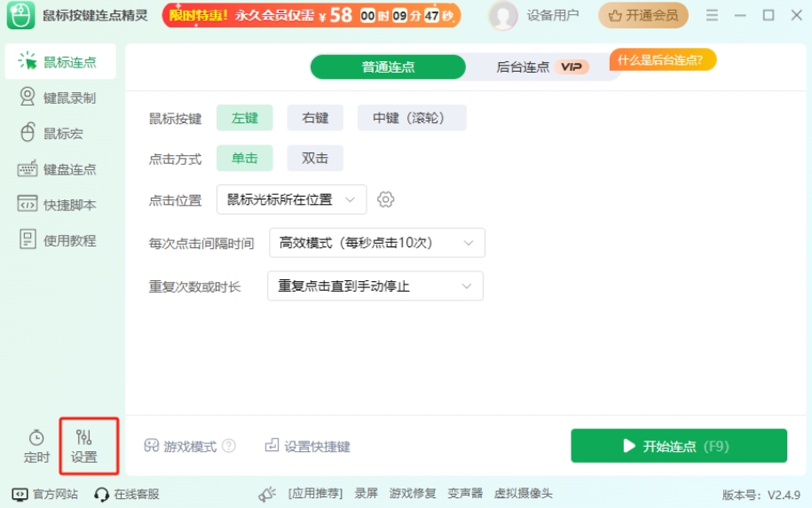Select 中键（滚轮）mouse button
The width and height of the screenshot is (812, 508).
(x=412, y=118)
